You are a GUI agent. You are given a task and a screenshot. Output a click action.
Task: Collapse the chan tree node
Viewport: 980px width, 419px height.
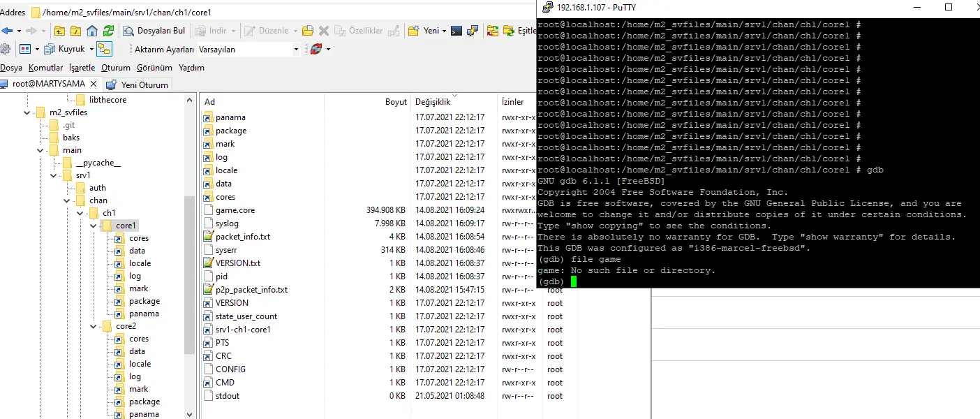pos(67,200)
